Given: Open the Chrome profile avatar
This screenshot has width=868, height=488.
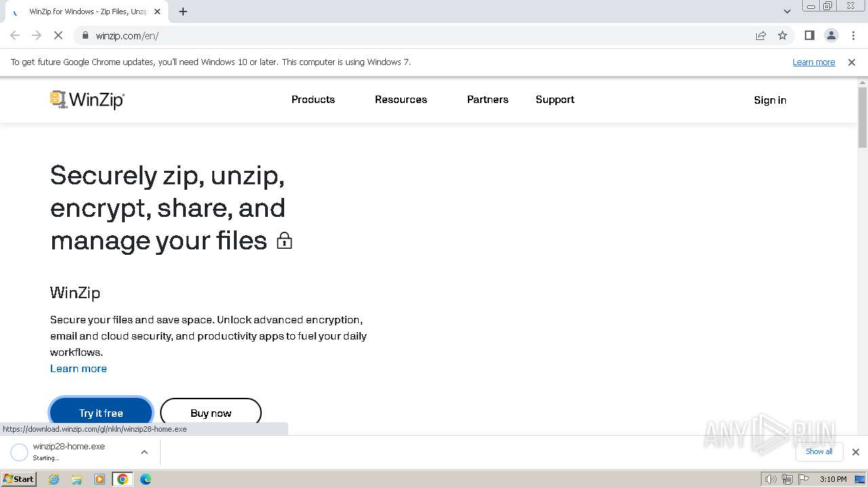Looking at the screenshot, I should [831, 35].
